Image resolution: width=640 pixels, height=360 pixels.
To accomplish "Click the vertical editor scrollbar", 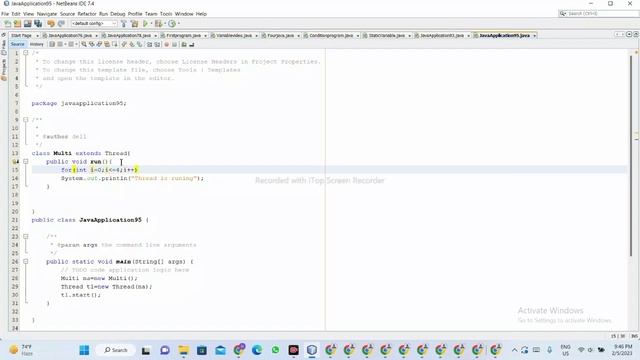I will point(631,155).
